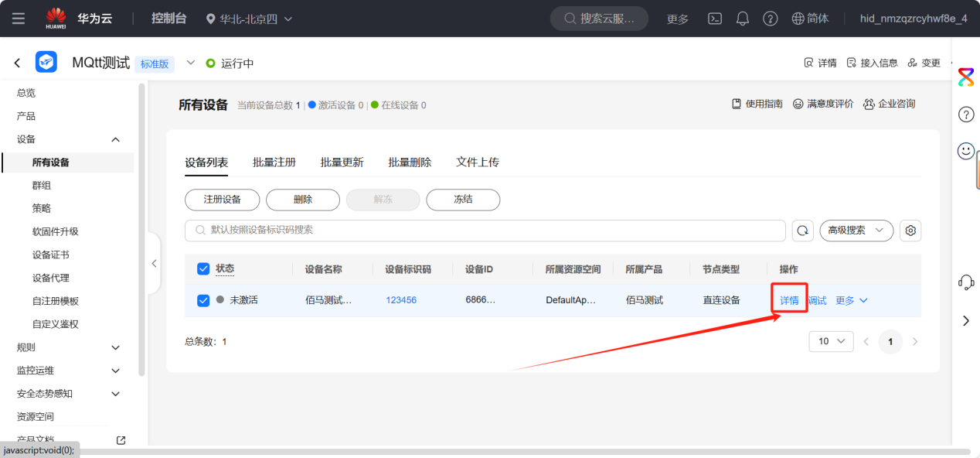Click the help question mark icon

[x=770, y=19]
